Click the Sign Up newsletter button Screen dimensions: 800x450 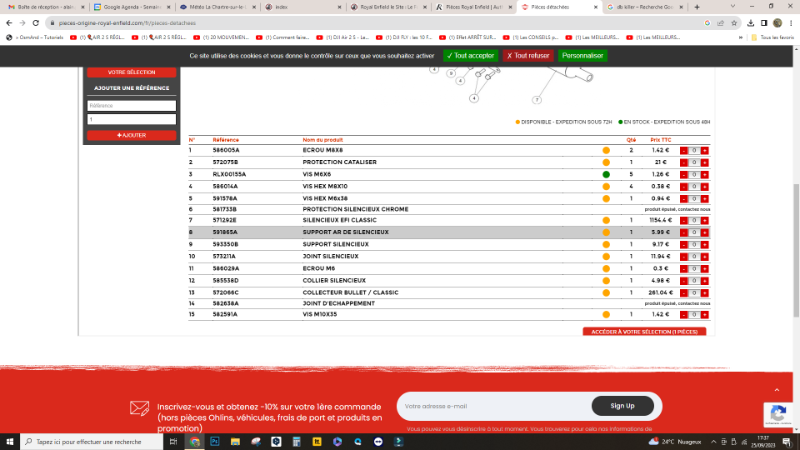(x=622, y=405)
